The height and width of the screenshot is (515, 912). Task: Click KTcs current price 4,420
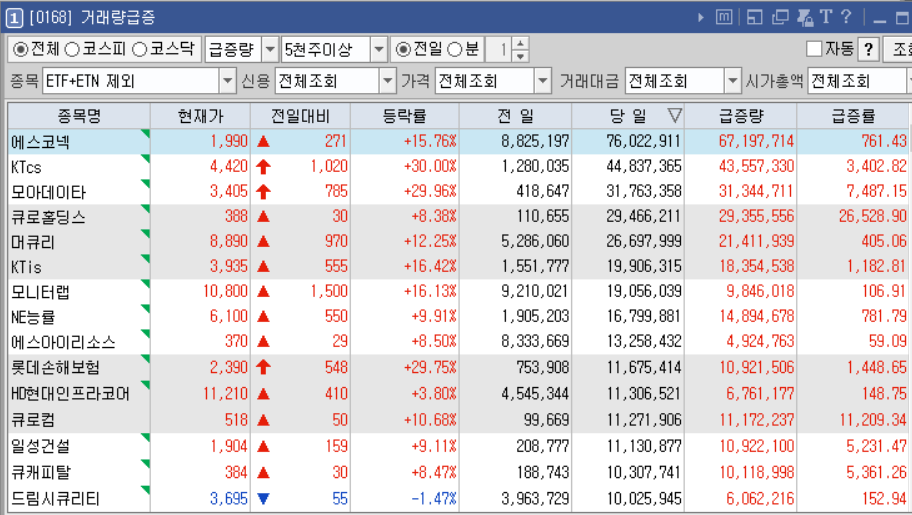(x=229, y=166)
